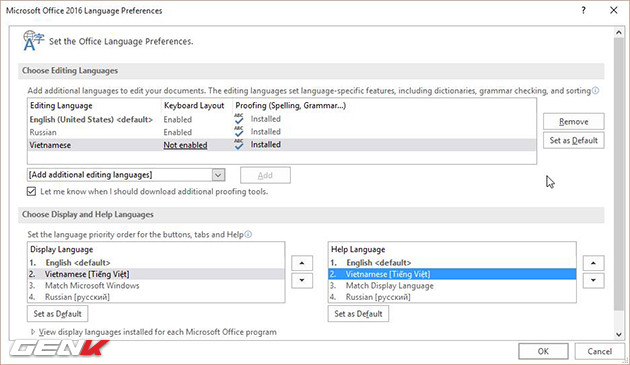Viewport: 630px width, 365px height.
Task: Click the Cancel button
Action: 599,351
